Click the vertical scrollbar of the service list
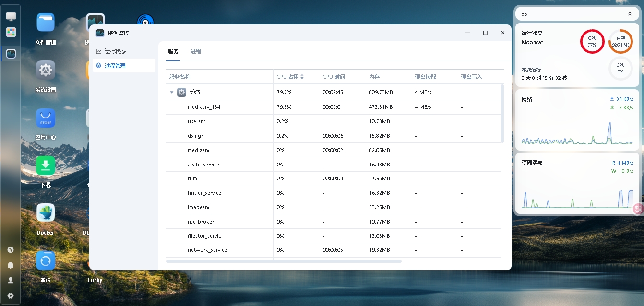644x306 pixels. coord(502,113)
